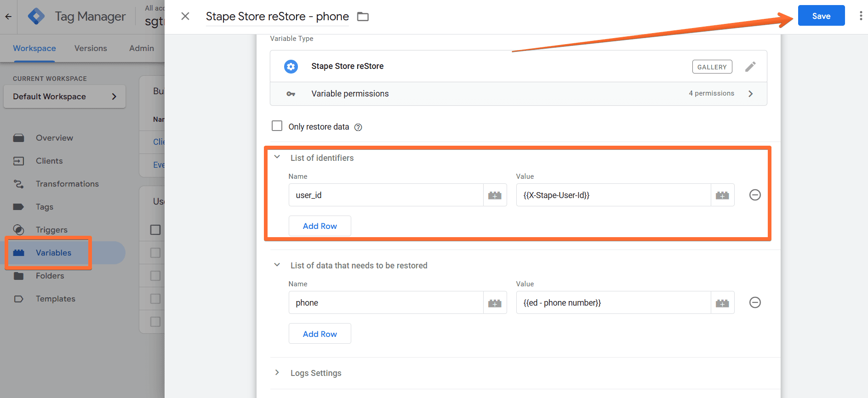Screen dimensions: 868x398
Task: Open Clients in the sidebar
Action: point(49,161)
